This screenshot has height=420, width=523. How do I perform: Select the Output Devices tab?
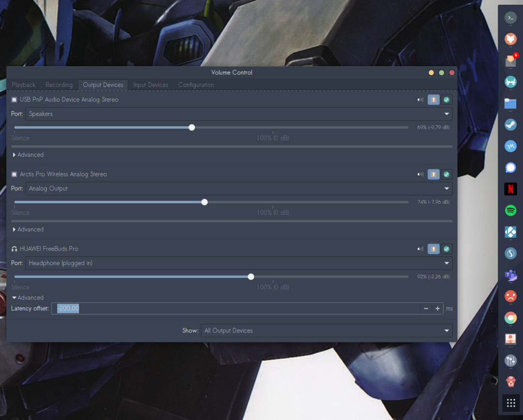click(103, 85)
